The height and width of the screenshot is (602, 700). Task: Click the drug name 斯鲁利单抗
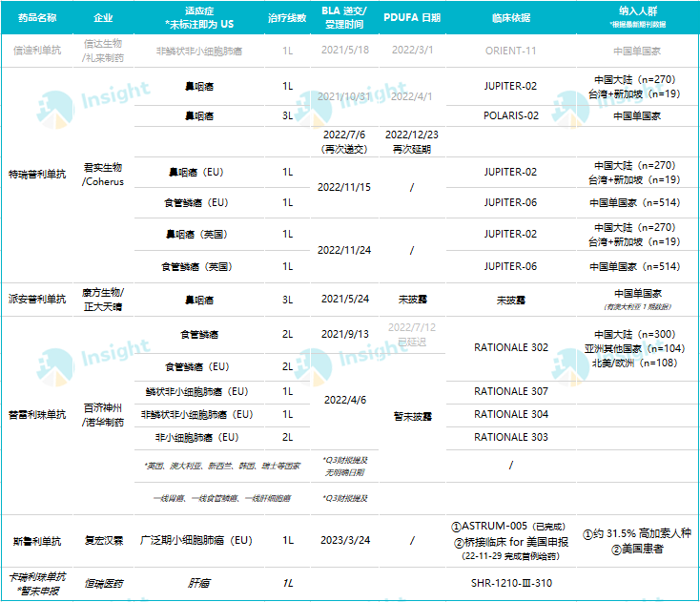tap(37, 542)
